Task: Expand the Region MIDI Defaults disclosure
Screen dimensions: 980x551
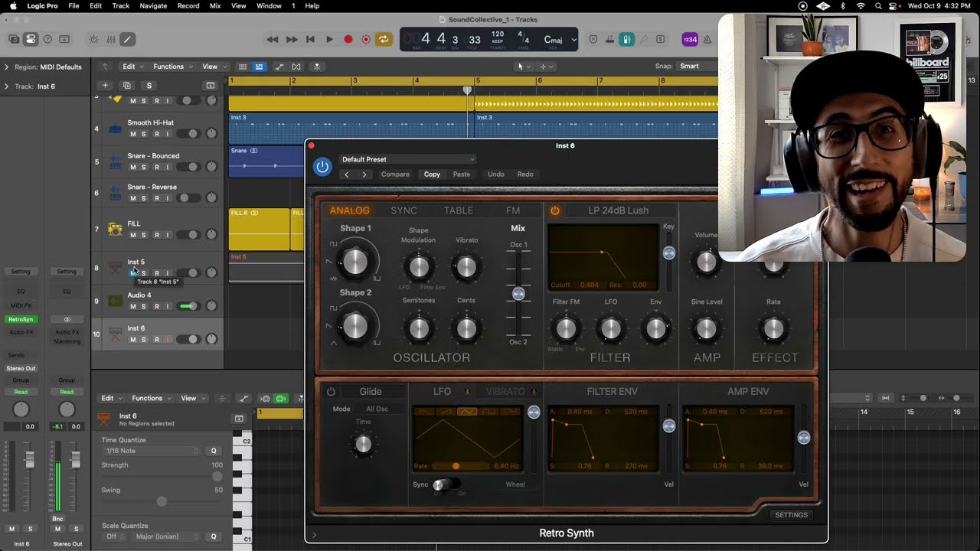Action: point(7,67)
